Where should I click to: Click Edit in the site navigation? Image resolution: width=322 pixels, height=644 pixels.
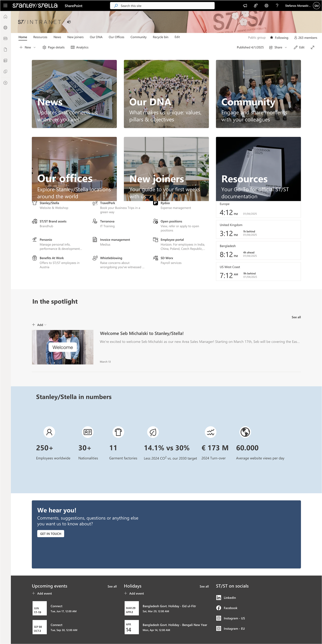coord(177,37)
